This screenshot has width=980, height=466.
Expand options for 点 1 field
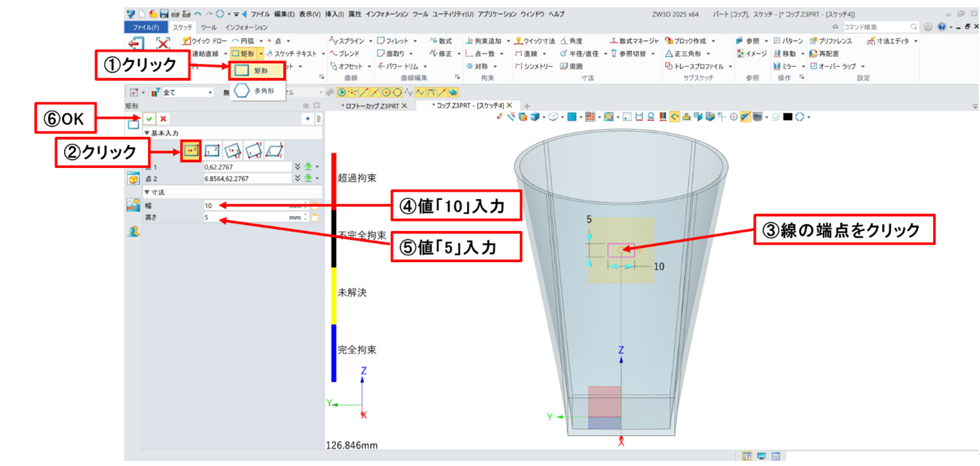pos(297,167)
